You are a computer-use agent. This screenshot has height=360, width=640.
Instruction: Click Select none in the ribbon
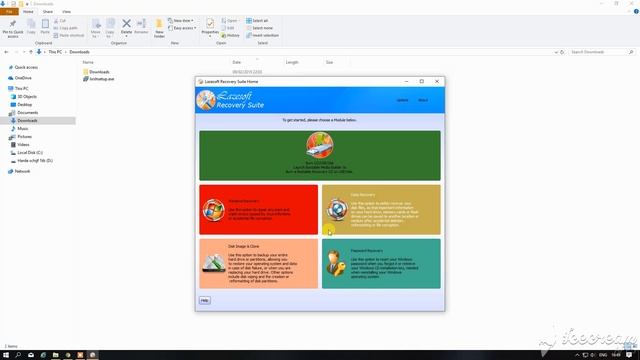[260, 28]
